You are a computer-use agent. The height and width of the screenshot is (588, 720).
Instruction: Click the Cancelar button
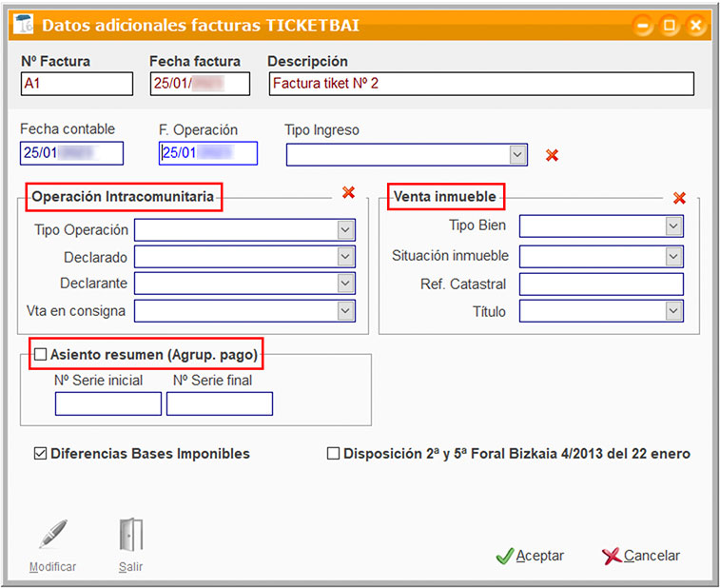(641, 556)
